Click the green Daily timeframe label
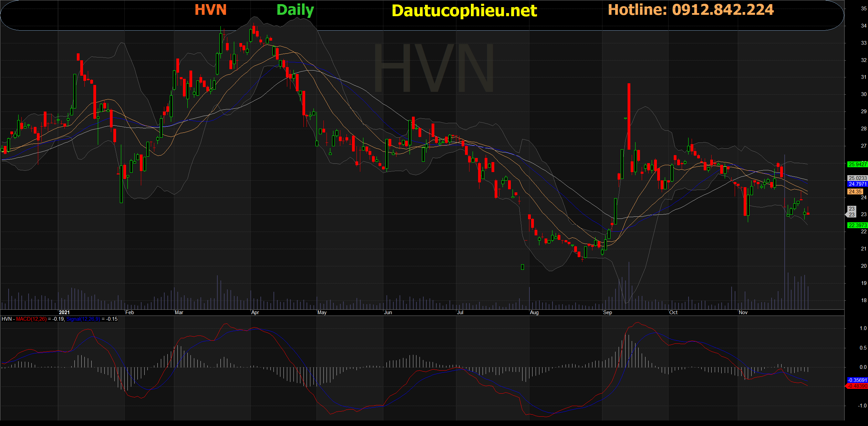The image size is (868, 426). [x=295, y=10]
